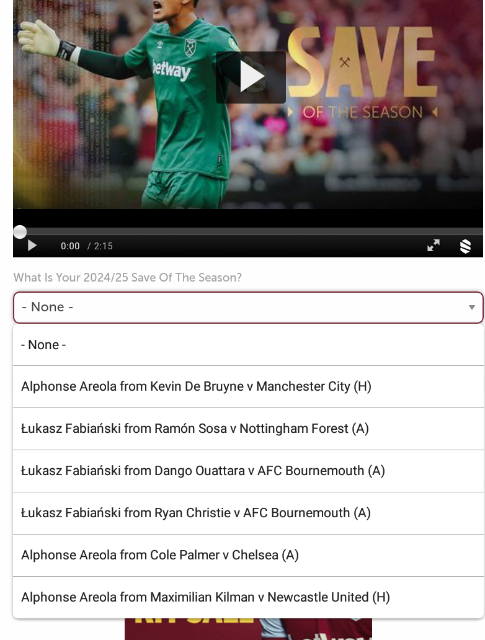The height and width of the screenshot is (640, 485).
Task: Click the question label about 2024/25 save
Action: click(127, 278)
